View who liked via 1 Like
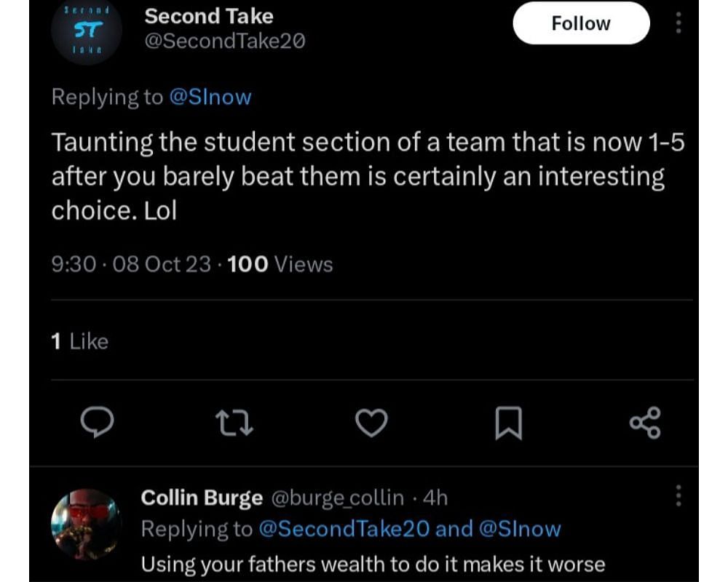Viewport: 728px width, 582px height. 80,341
